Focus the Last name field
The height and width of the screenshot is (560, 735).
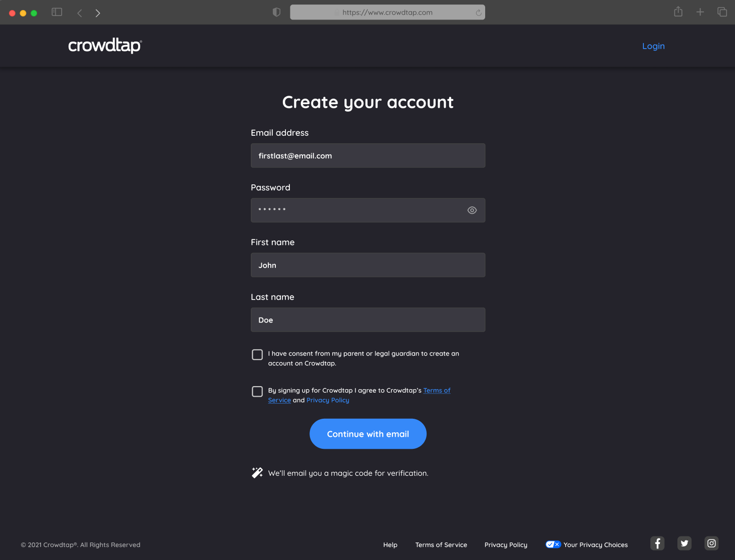(x=368, y=320)
